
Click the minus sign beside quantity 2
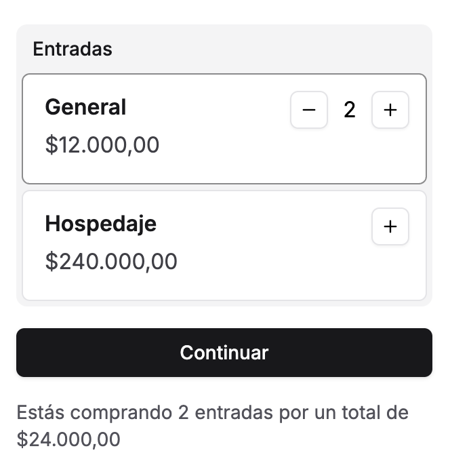pos(309,110)
